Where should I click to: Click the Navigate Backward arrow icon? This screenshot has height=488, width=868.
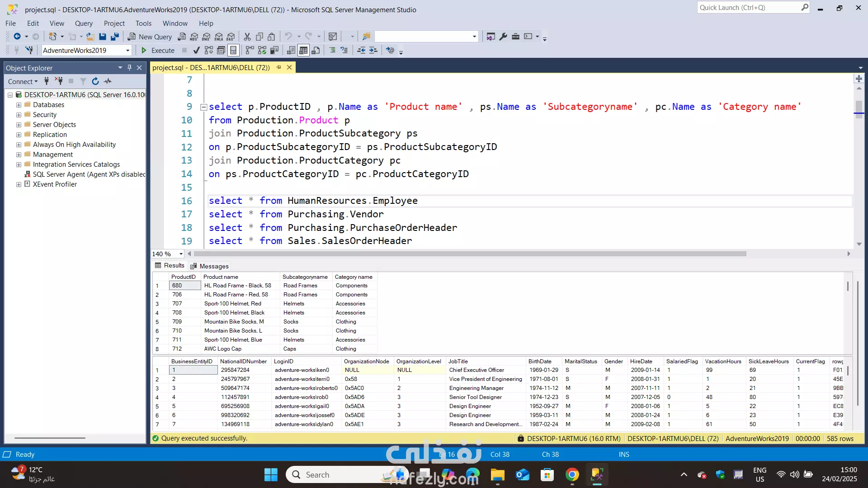(17, 37)
